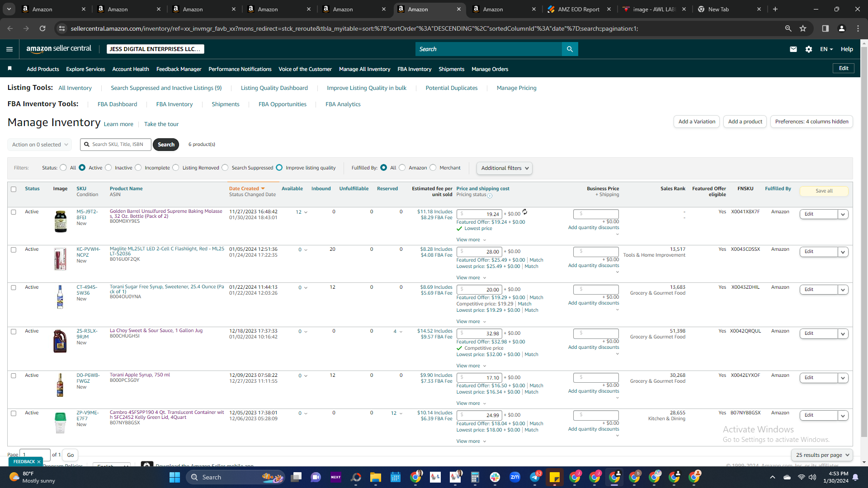Image resolution: width=868 pixels, height=488 pixels.
Task: Open 'Manage Orders' in the nav bar
Action: click(490, 69)
